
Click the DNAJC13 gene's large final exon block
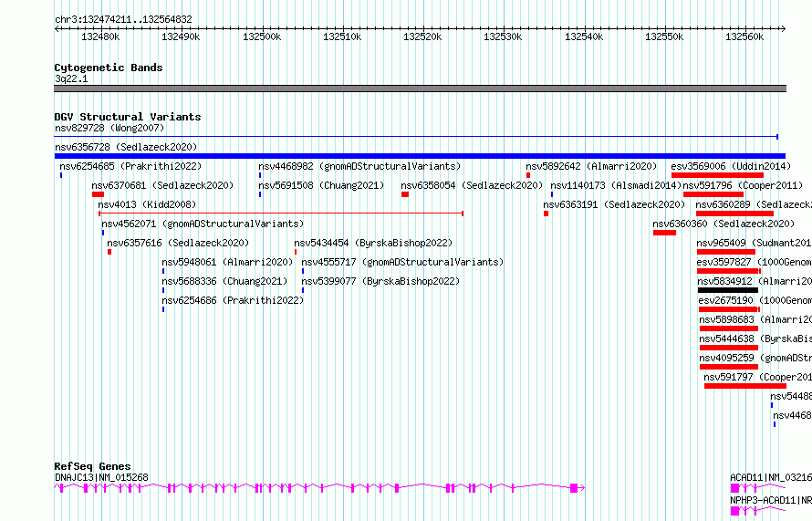click(574, 488)
